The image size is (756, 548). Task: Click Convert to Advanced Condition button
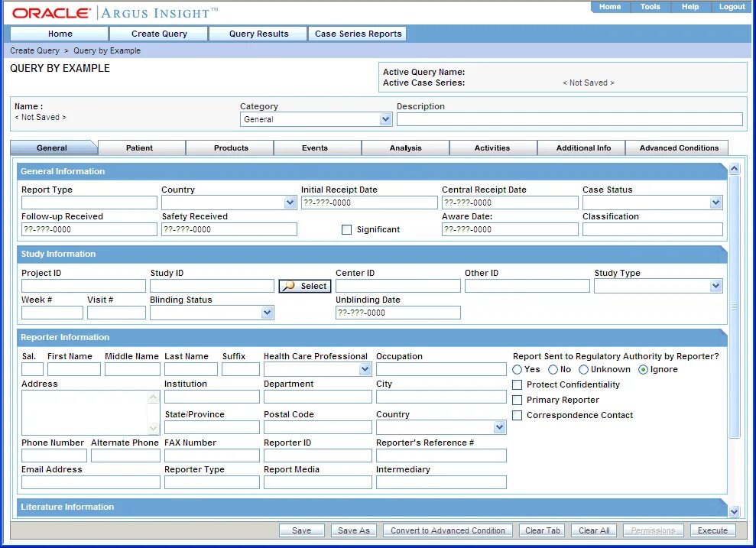point(447,530)
